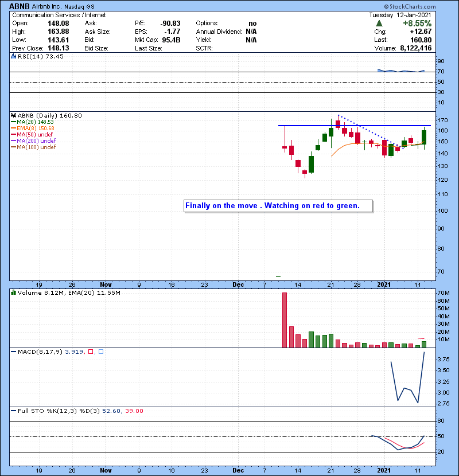Click the RSI value 73.45
The width and height of the screenshot is (459, 476).
54,56
